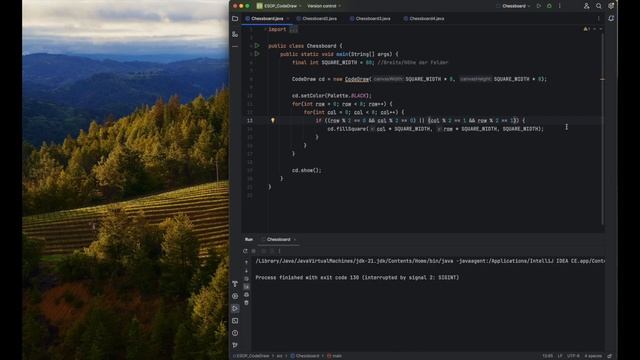This screenshot has height=360, width=640.
Task: Open editor tabs options menu
Action: [599, 19]
